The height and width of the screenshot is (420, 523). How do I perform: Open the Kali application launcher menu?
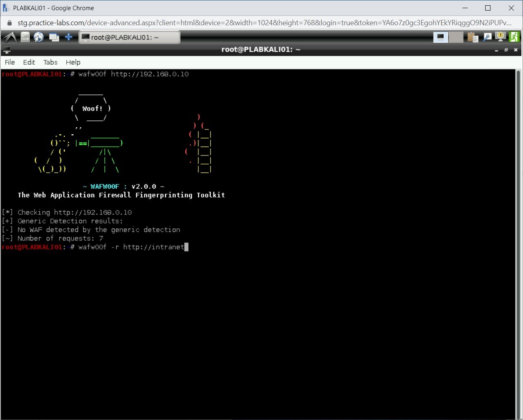point(10,37)
